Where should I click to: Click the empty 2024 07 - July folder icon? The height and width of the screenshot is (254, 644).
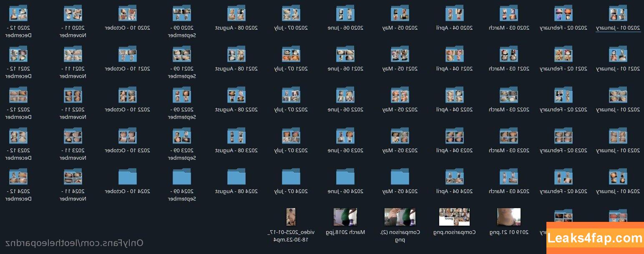(291, 177)
